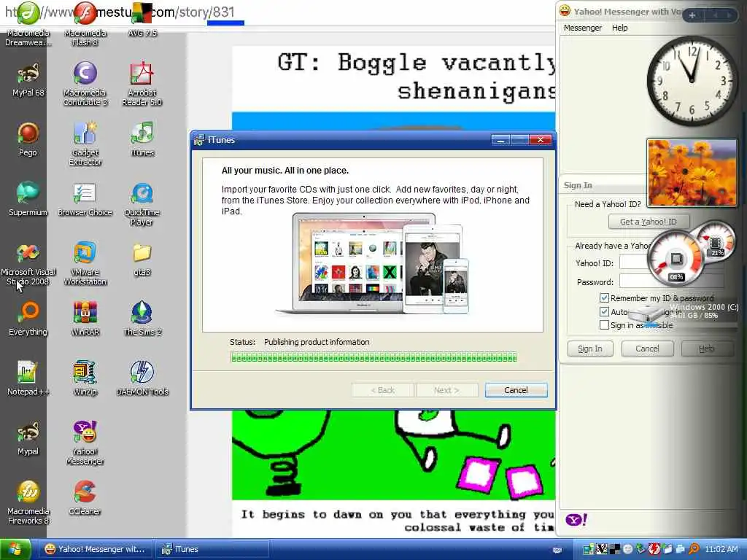Screen dimensions: 747x560
Task: Click the CPU meter gadget dial
Action: click(x=676, y=259)
